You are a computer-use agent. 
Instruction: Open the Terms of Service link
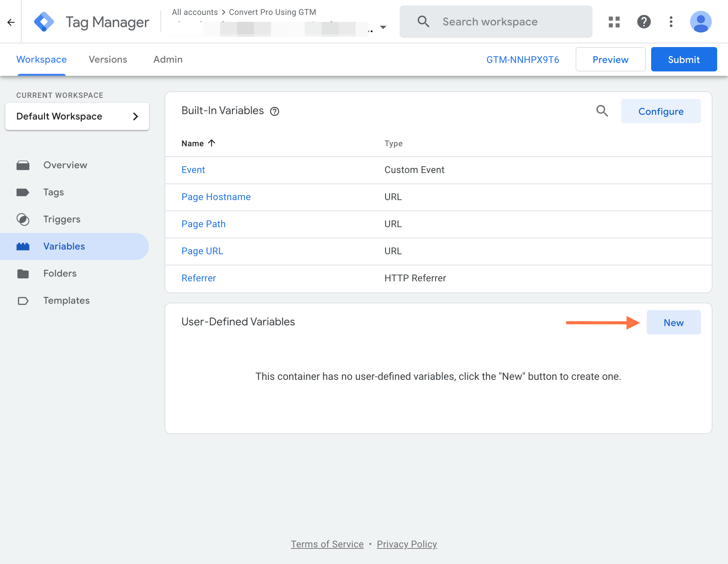coord(327,544)
